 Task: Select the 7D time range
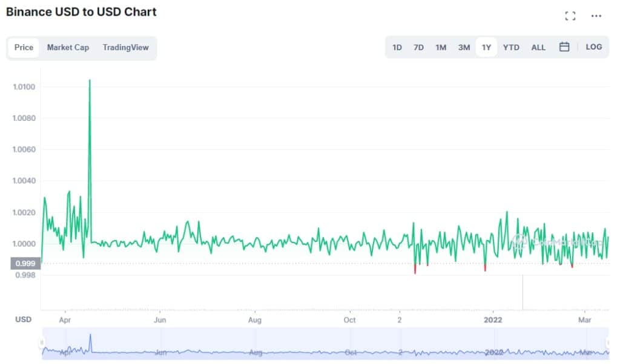pyautogui.click(x=418, y=47)
